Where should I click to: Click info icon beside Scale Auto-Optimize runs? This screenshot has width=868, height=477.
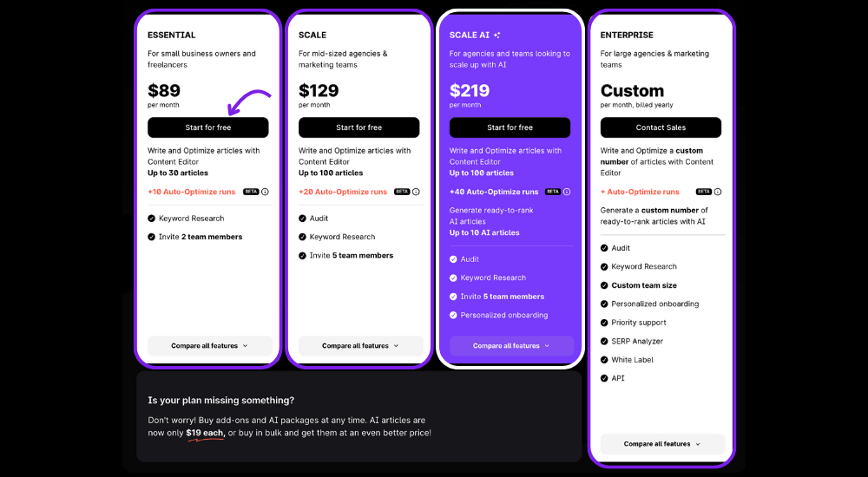[x=416, y=192]
